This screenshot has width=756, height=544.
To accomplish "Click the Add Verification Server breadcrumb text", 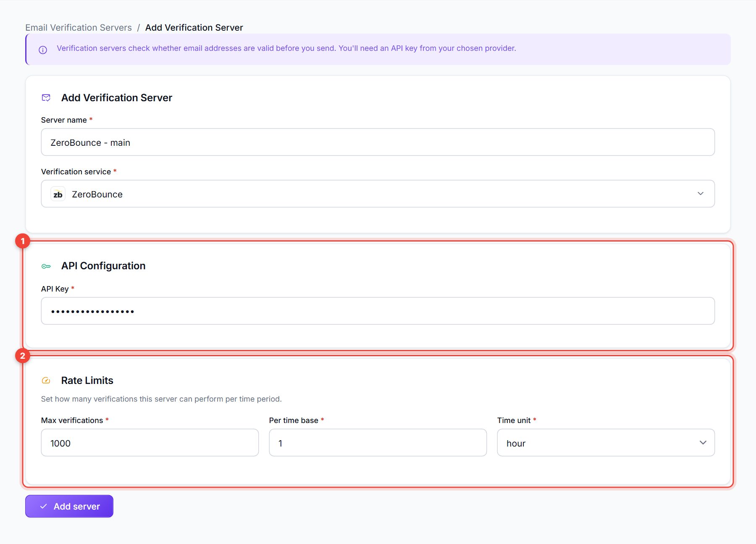I will (x=194, y=28).
